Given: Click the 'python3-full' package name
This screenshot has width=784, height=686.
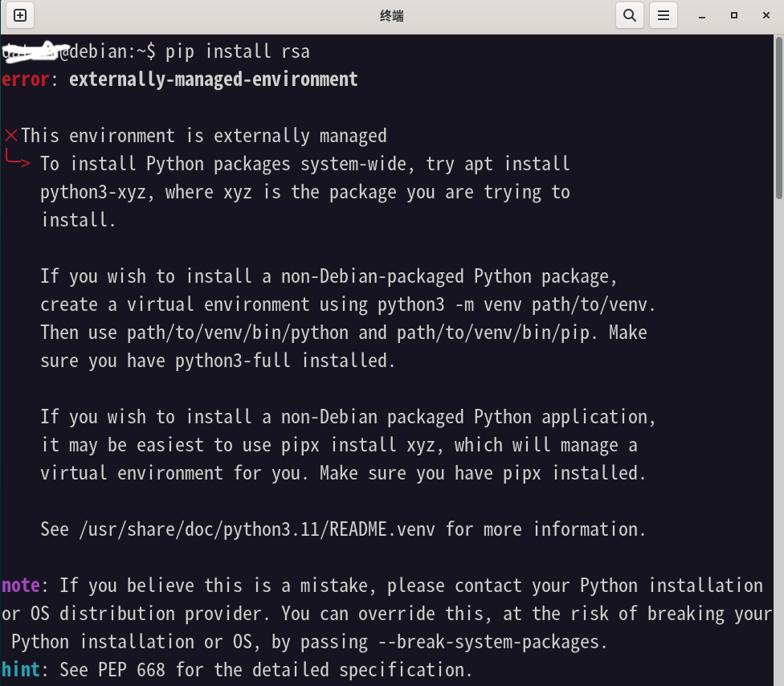Looking at the screenshot, I should (232, 361).
